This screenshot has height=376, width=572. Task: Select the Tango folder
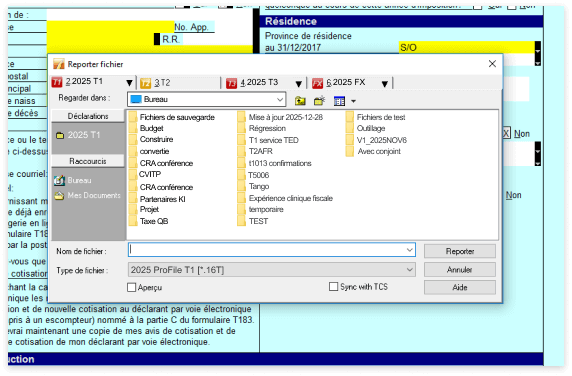click(x=254, y=186)
